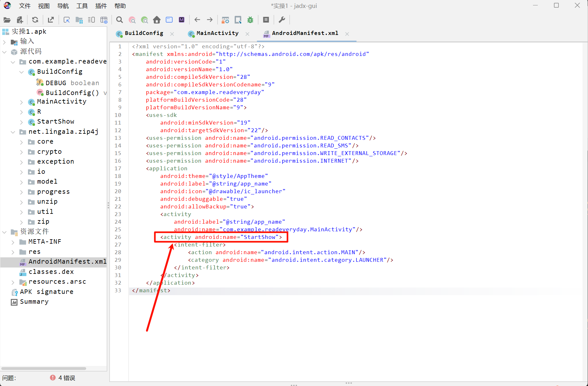
Task: Expand the crypto package folder
Action: tap(22, 152)
